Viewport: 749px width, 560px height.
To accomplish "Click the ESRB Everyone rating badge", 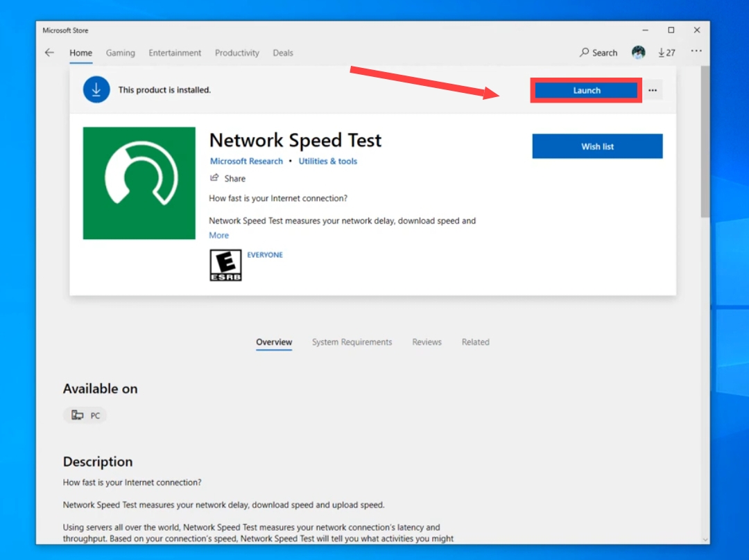I will (225, 265).
